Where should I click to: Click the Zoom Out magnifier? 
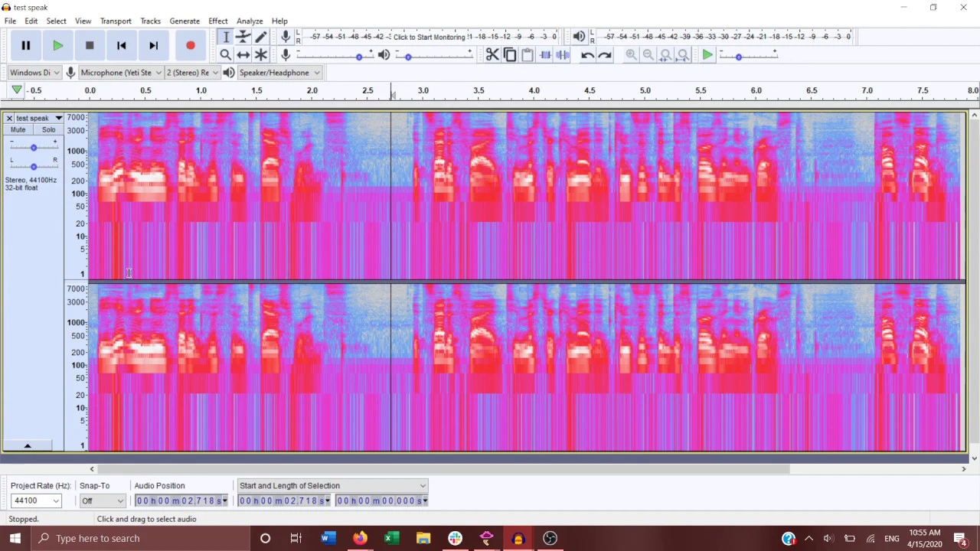coord(648,55)
